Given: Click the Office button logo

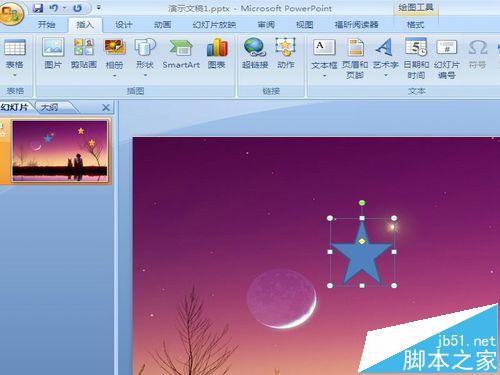Looking at the screenshot, I should pos(11,14).
